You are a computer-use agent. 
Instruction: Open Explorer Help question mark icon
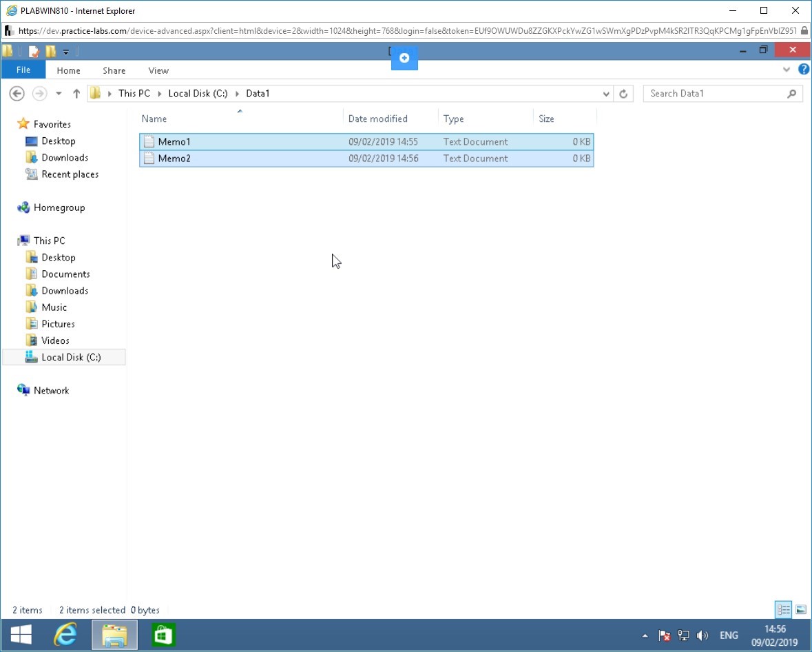[x=804, y=69]
